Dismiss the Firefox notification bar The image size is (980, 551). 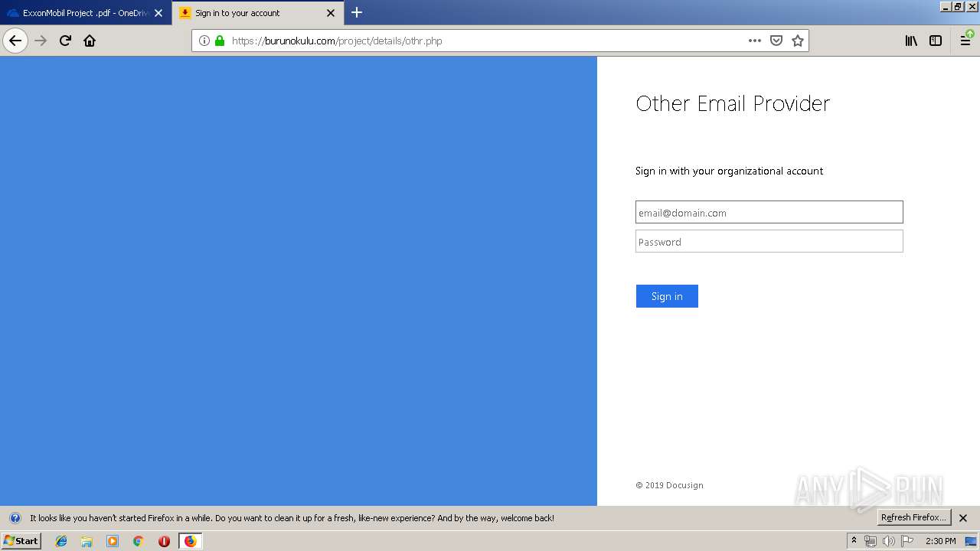click(x=963, y=518)
